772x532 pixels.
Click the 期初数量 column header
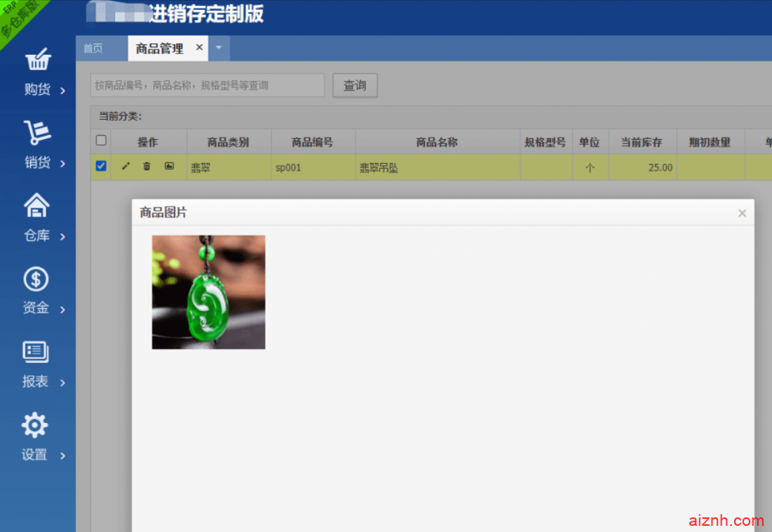pyautogui.click(x=709, y=142)
